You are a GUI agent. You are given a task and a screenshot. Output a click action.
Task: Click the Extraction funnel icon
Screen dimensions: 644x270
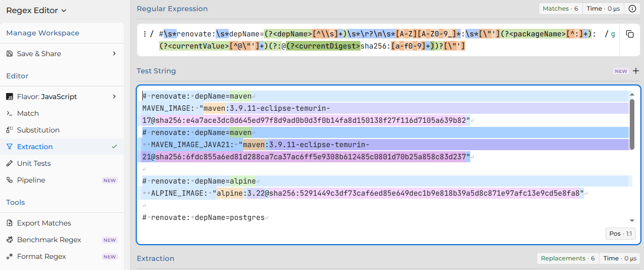click(10, 147)
